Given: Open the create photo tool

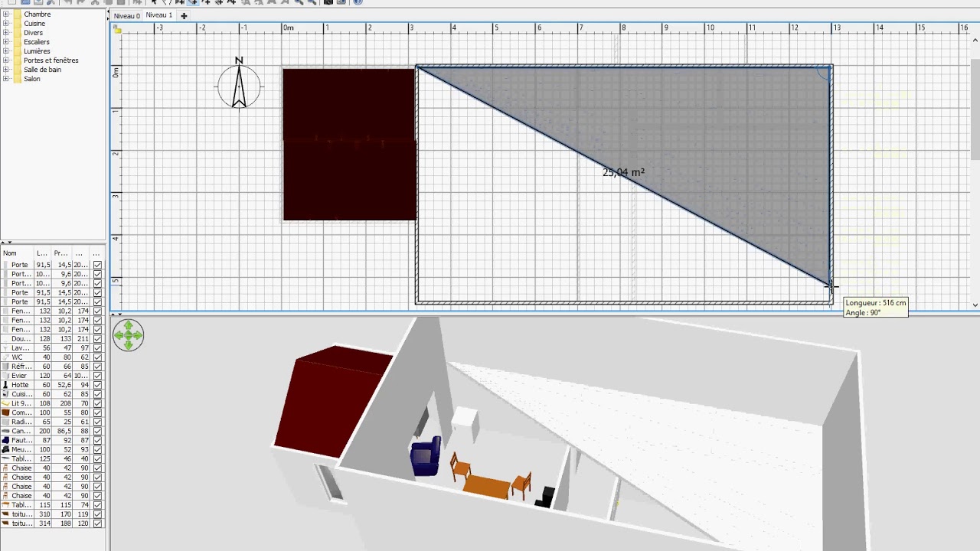Looking at the screenshot, I should (328, 3).
